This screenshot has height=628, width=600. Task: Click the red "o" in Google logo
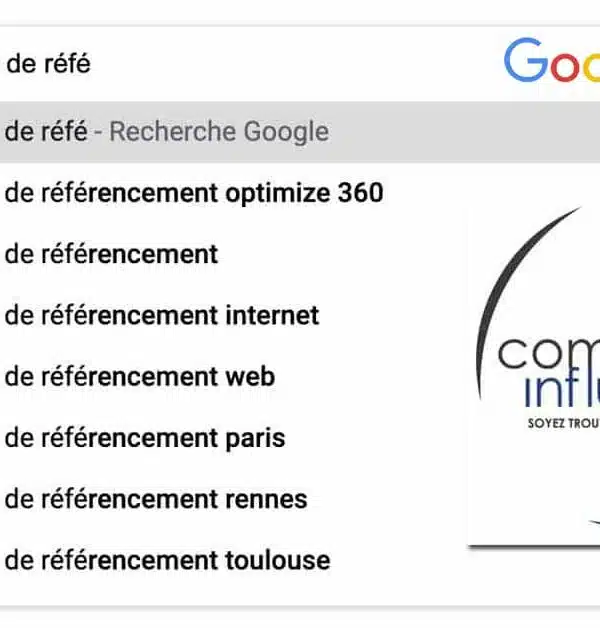(x=562, y=67)
